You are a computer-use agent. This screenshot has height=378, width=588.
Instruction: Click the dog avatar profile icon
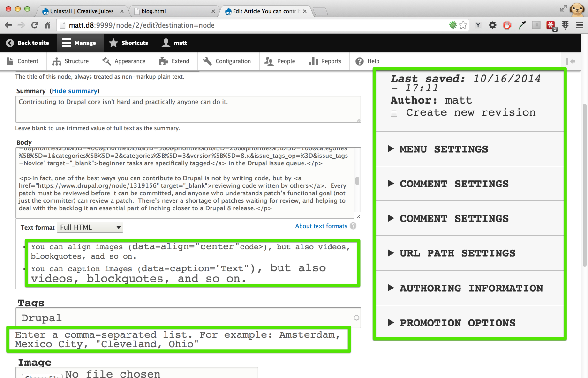(x=577, y=9)
